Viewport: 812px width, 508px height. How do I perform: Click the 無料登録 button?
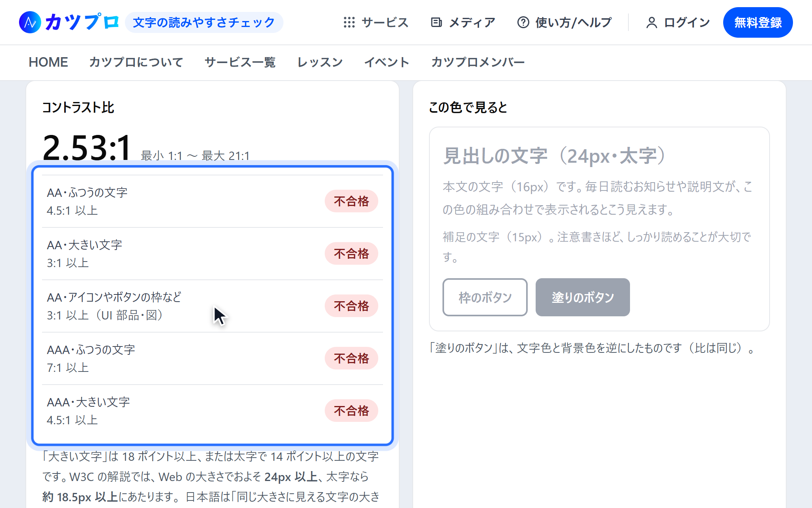click(x=758, y=22)
